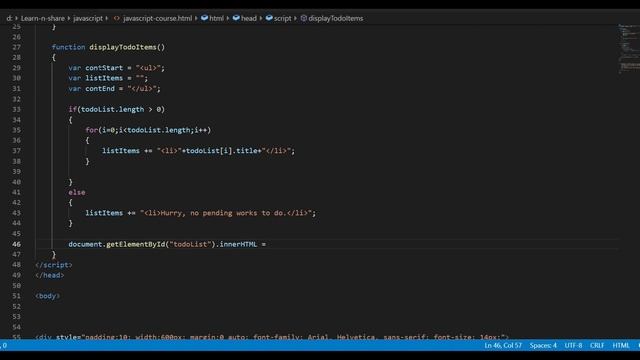This screenshot has height=360, width=640.
Task: Open the script symbol breadcrumb
Action: 282,18
